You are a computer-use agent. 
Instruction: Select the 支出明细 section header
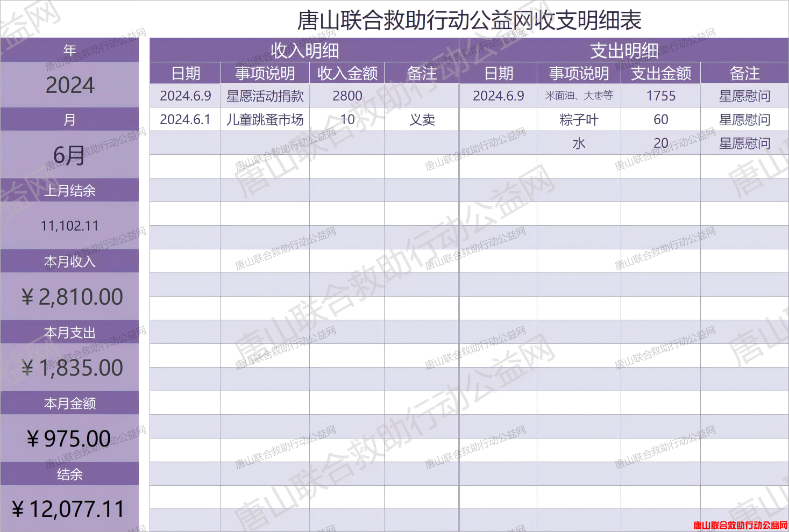click(x=624, y=51)
